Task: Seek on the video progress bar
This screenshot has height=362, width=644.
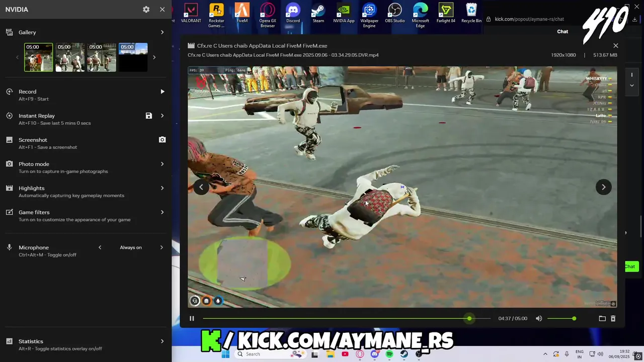Action: [x=347, y=318]
